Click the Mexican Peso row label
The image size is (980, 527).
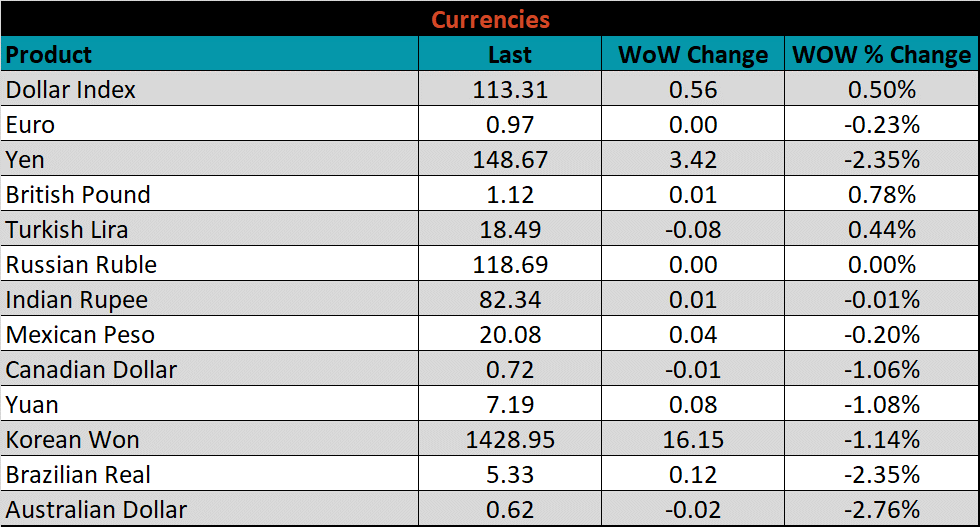click(80, 335)
